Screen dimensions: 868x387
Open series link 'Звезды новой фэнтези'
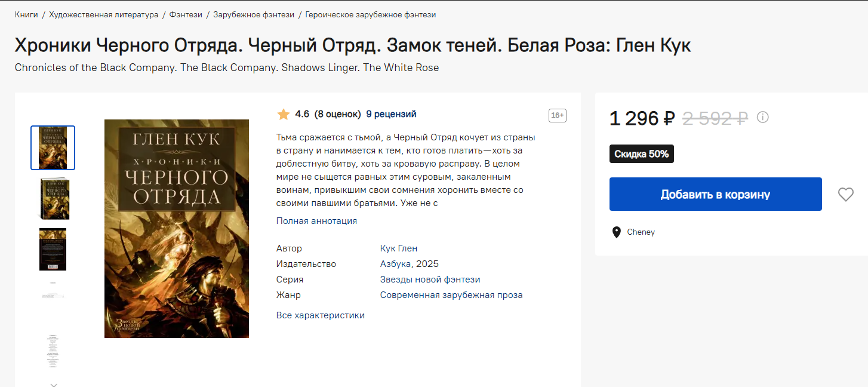pyautogui.click(x=430, y=279)
